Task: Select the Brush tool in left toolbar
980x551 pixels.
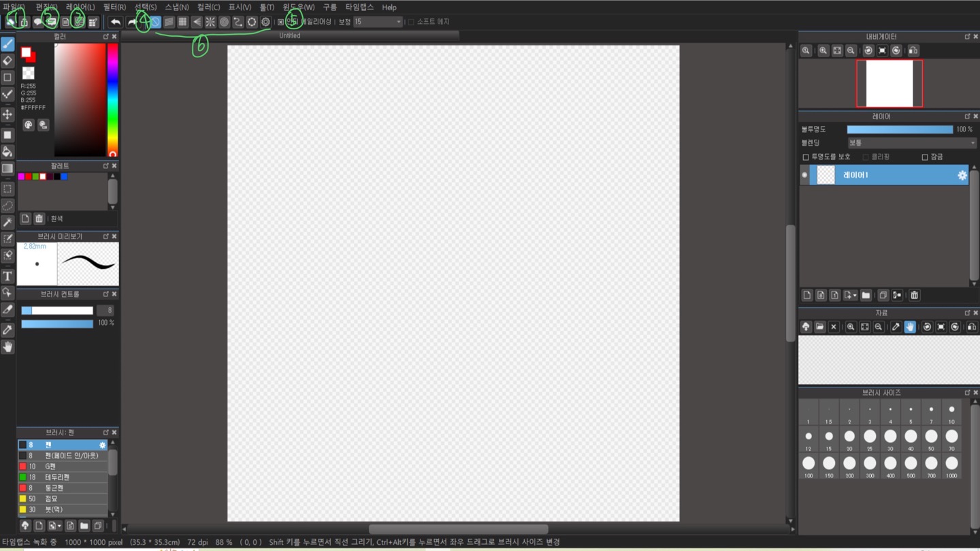Action: [x=7, y=44]
